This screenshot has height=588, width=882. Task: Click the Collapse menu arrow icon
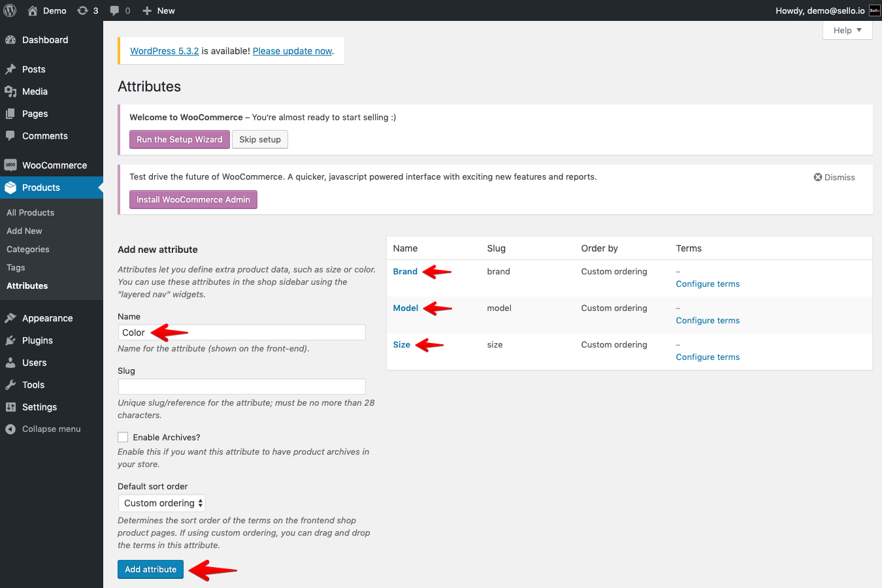pos(10,429)
